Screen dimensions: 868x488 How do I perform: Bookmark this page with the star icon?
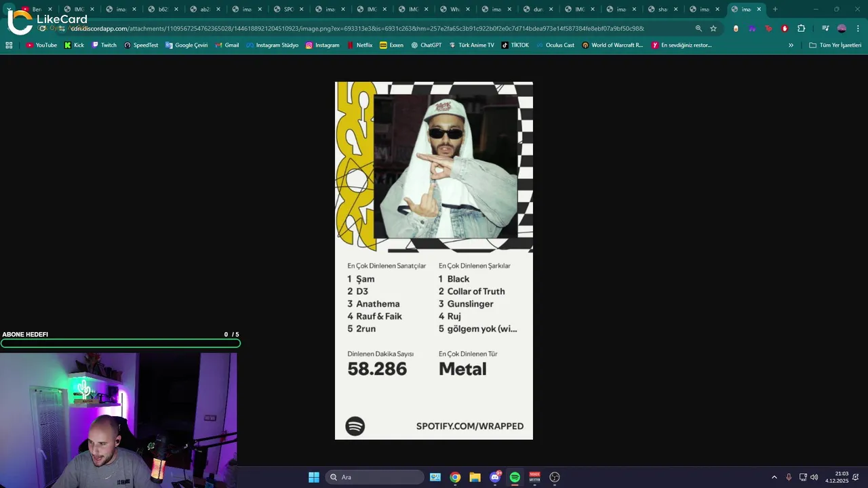pyautogui.click(x=713, y=28)
